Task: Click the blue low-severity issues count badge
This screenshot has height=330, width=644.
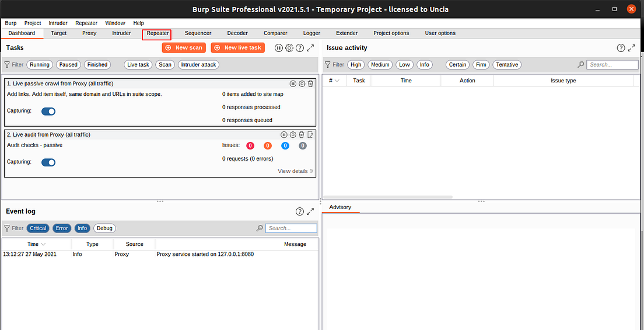Action: 285,145
